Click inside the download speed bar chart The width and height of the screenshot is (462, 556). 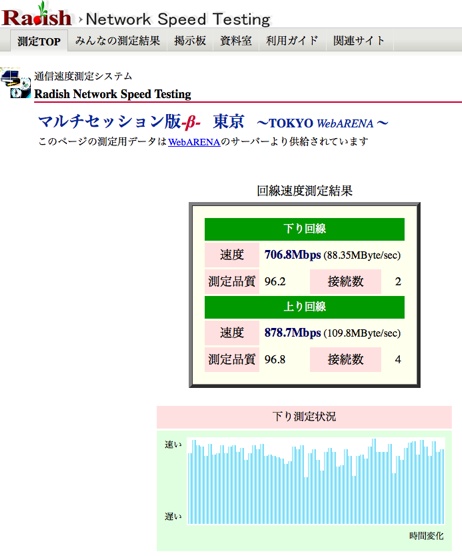point(316,481)
